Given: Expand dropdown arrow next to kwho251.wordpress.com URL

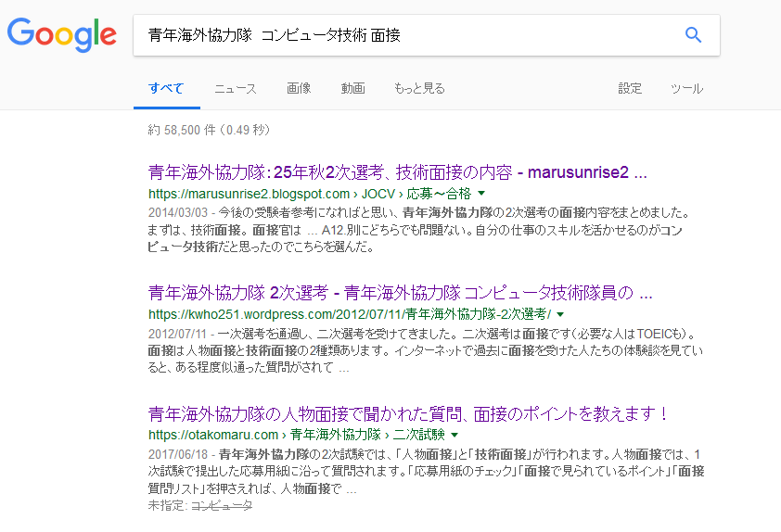Looking at the screenshot, I should click(560, 314).
